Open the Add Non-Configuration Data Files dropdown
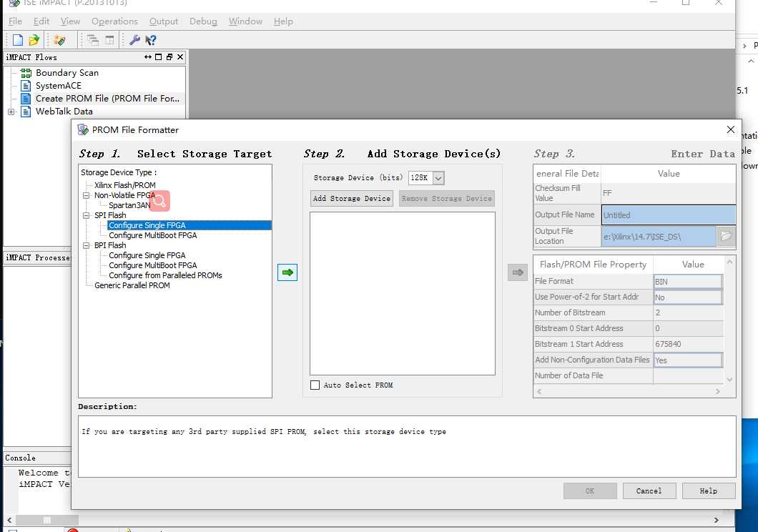Image resolution: width=758 pixels, height=532 pixels. click(x=688, y=360)
